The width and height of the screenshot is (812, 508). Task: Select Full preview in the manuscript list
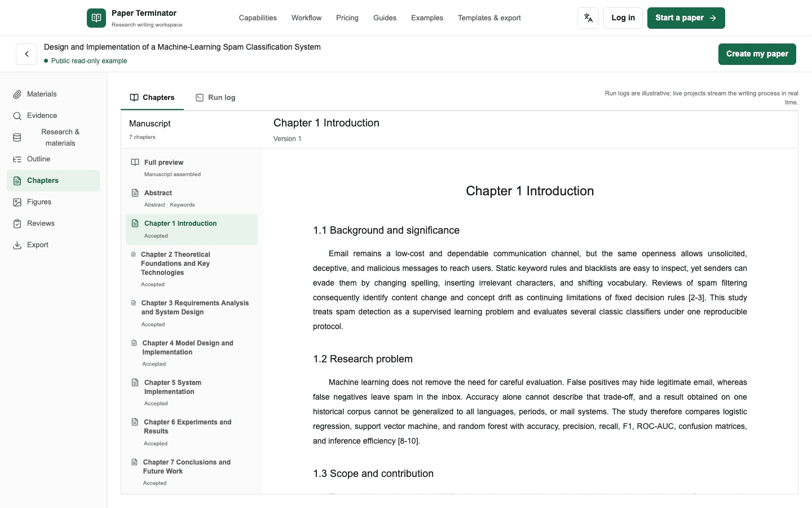point(192,168)
